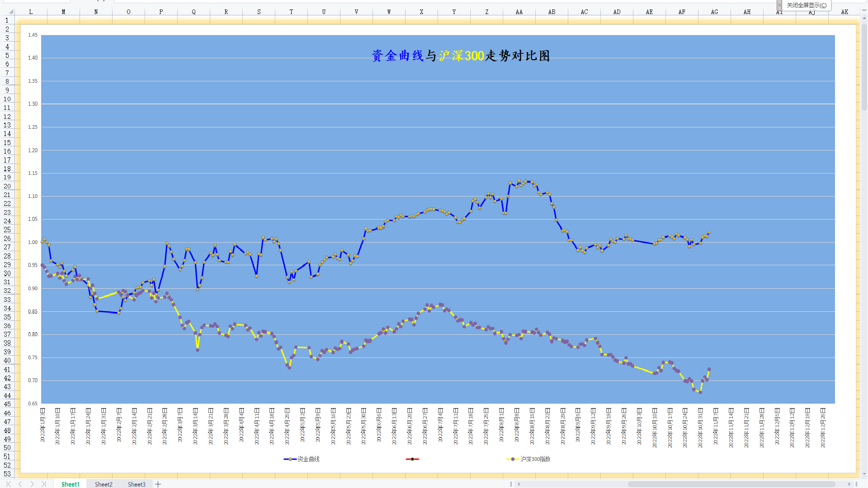Add a new worksheet with the plus button
Screen dimensions: 868x488
tap(158, 484)
